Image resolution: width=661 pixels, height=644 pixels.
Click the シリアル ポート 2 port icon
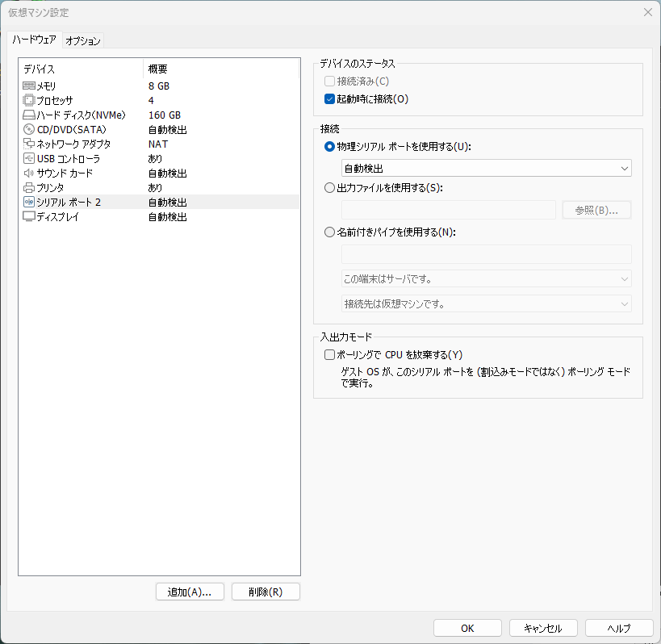pos(29,202)
